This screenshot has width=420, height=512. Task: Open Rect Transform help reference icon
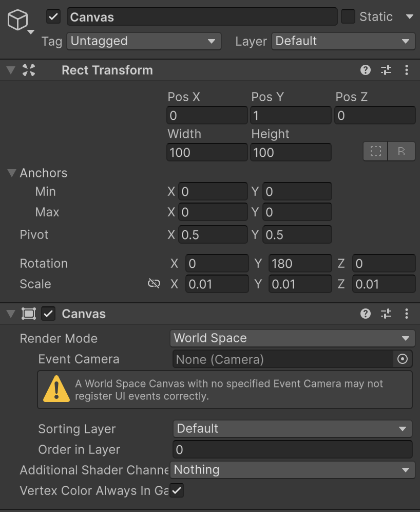click(x=366, y=70)
